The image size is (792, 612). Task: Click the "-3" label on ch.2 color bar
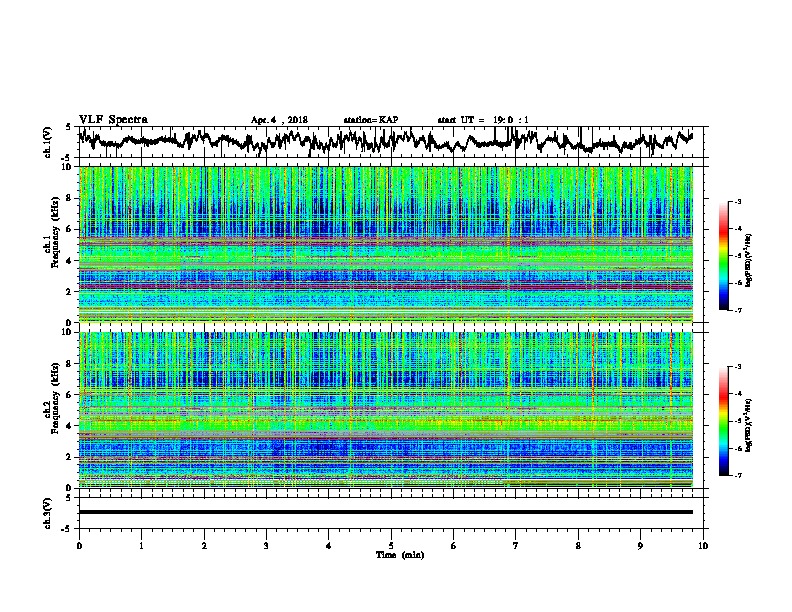(x=737, y=367)
